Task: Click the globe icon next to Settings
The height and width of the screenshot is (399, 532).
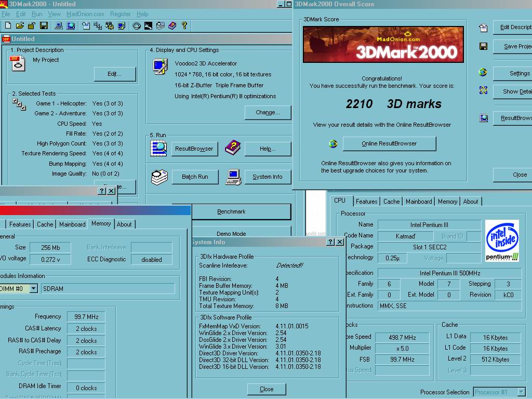Action: pos(483,72)
